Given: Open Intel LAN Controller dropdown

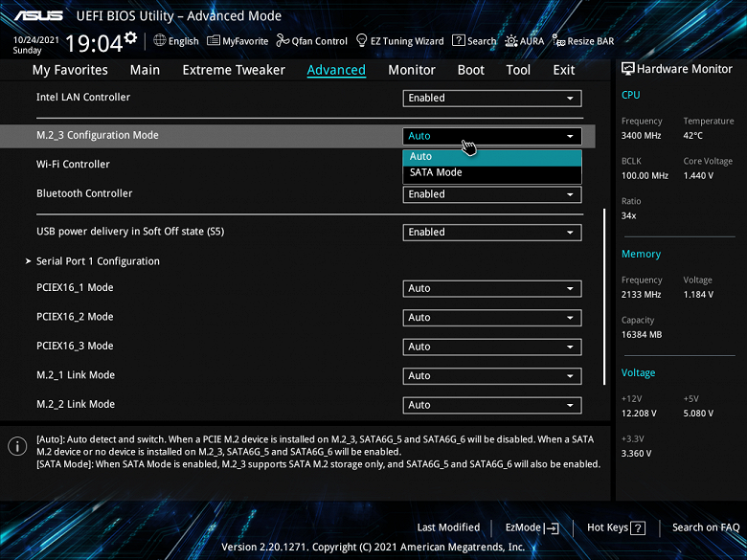Looking at the screenshot, I should pos(492,98).
